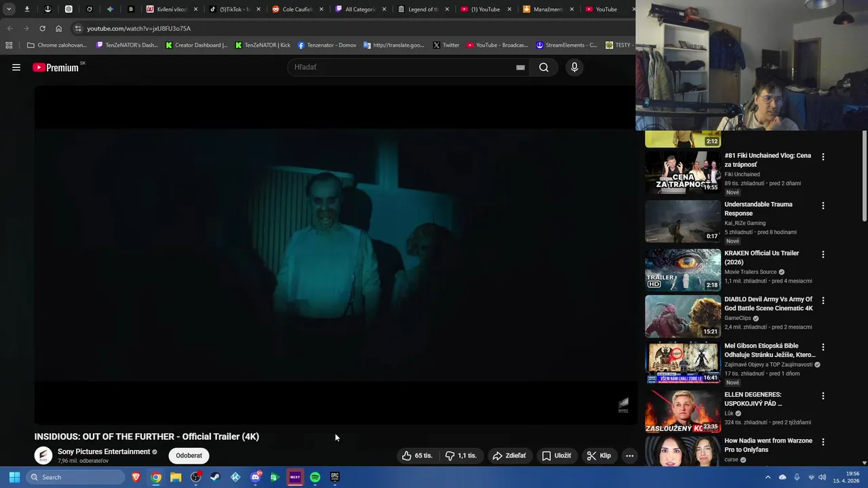Open Steam from taskbar
This screenshot has height=488, width=868.
(x=215, y=477)
